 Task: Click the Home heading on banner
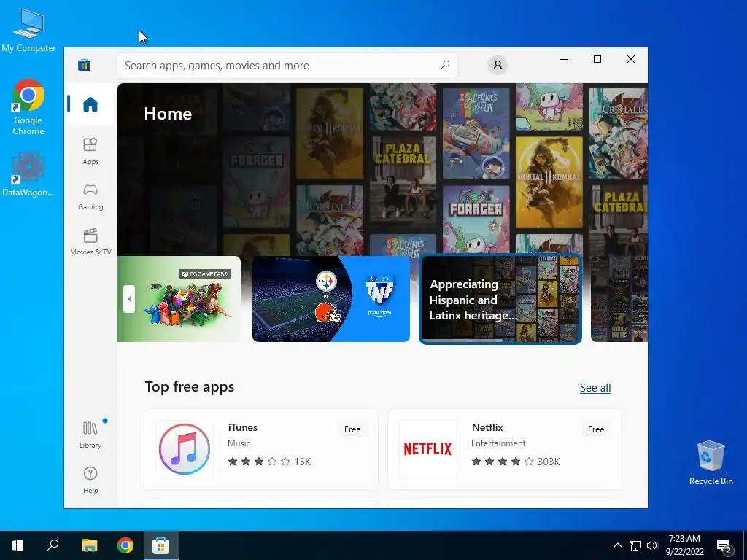(168, 113)
